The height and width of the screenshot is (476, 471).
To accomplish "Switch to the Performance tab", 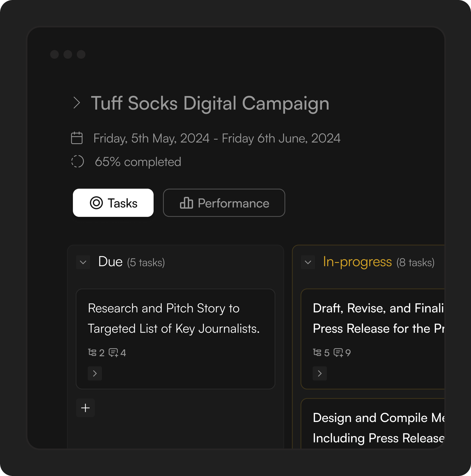I will tap(224, 203).
